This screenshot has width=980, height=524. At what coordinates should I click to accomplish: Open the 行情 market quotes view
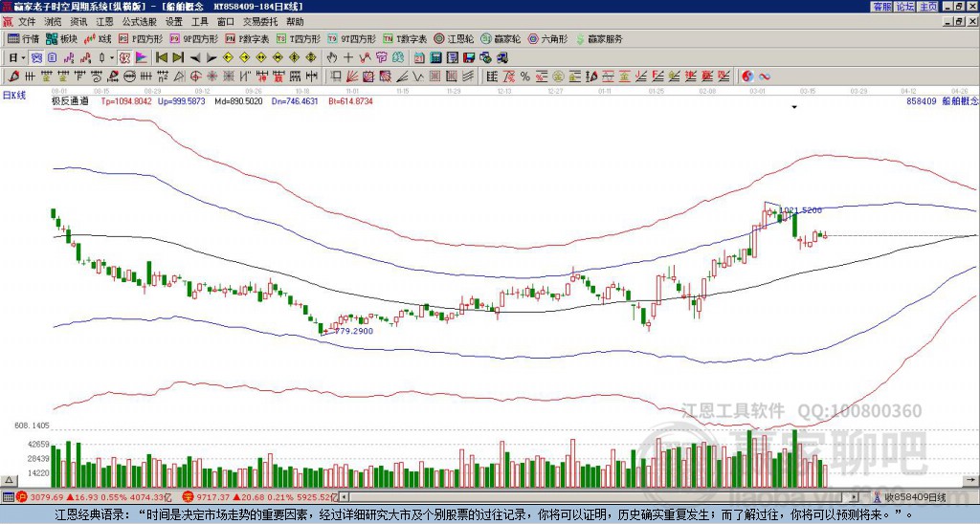[23, 38]
